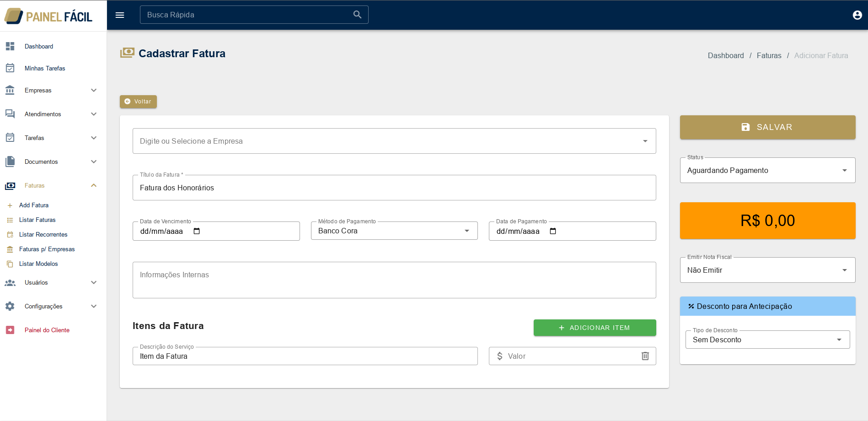The image size is (868, 421).
Task: Open Tipo de Desconto dropdown
Action: (x=767, y=340)
